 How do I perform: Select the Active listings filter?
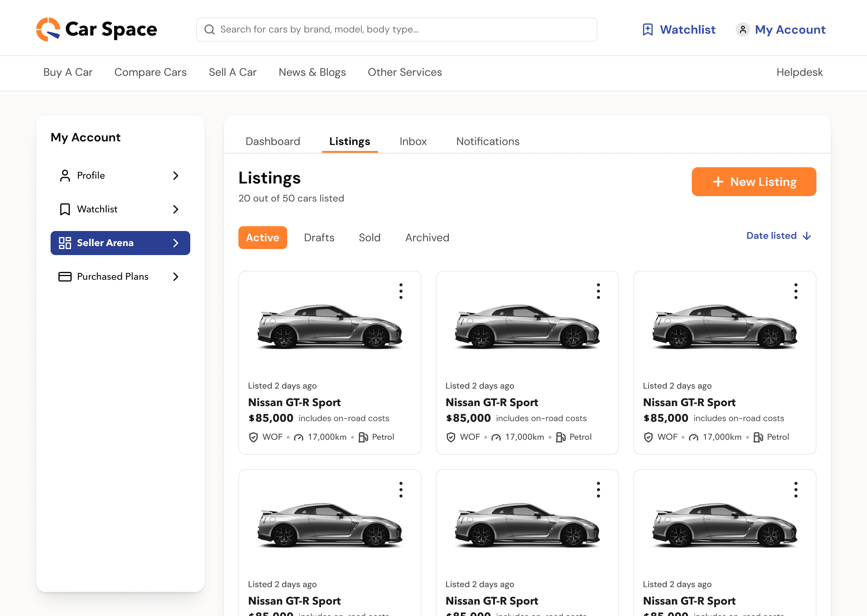262,237
